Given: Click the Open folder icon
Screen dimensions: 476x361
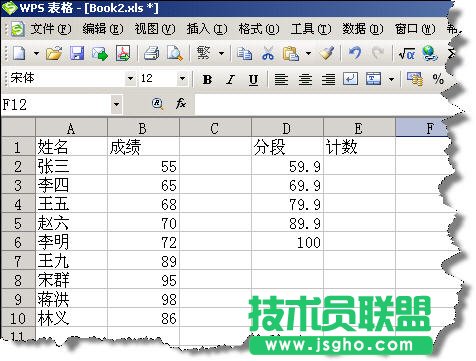Looking at the screenshot, I should 54,53.
